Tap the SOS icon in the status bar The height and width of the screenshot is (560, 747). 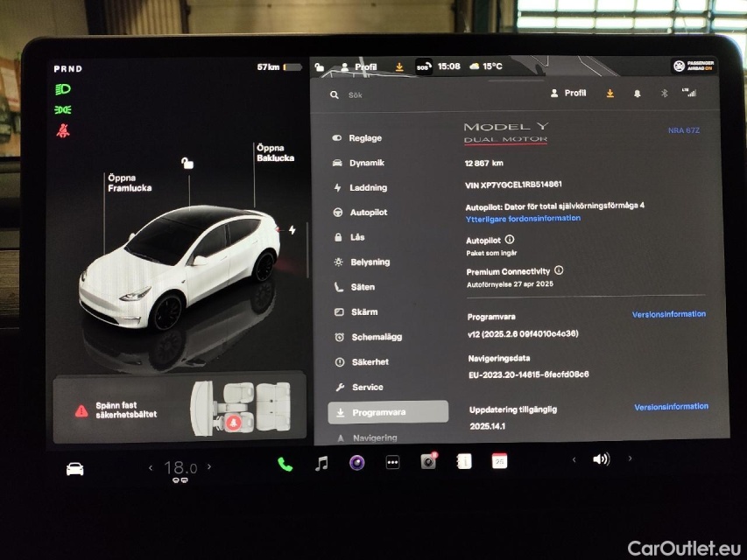pos(424,66)
